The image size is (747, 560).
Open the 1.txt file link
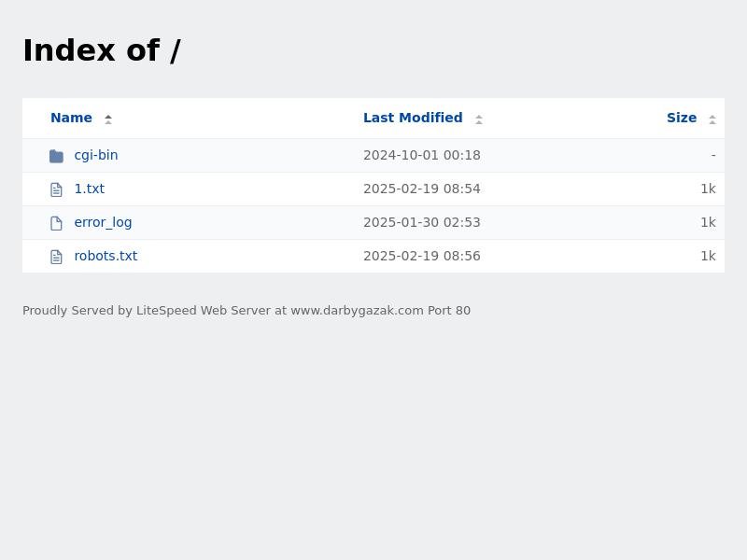click(90, 189)
